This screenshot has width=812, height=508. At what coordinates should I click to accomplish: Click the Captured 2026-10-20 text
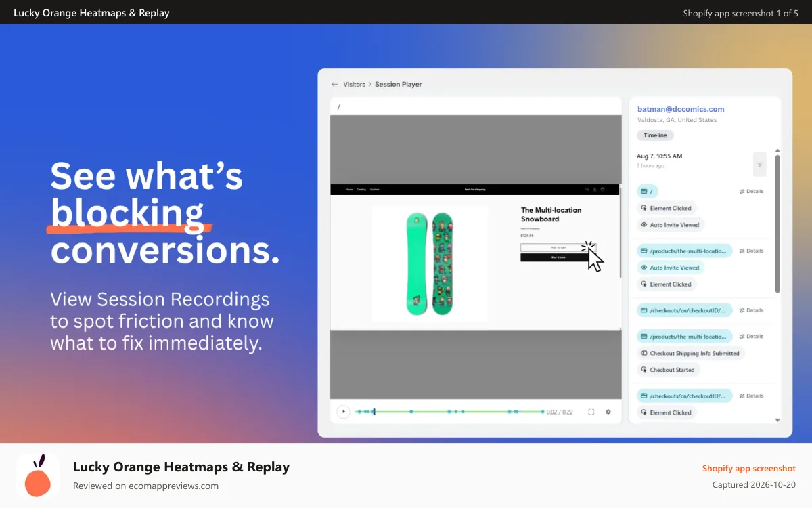click(754, 484)
